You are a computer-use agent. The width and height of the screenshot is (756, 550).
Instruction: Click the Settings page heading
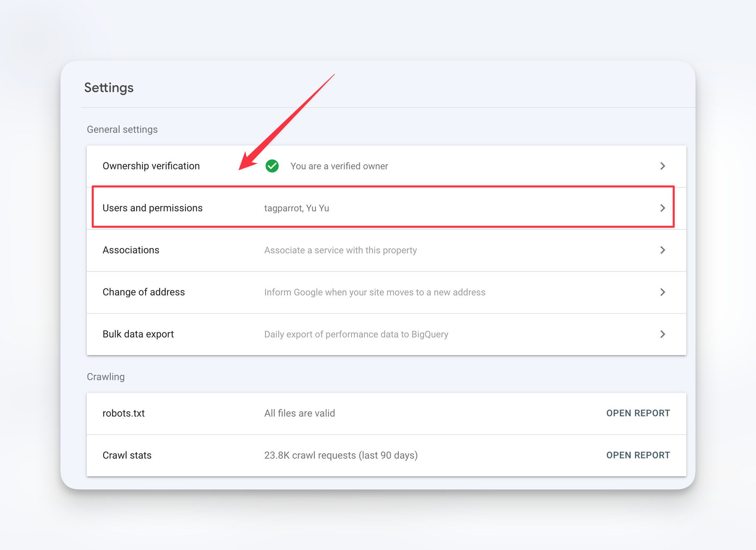click(109, 88)
